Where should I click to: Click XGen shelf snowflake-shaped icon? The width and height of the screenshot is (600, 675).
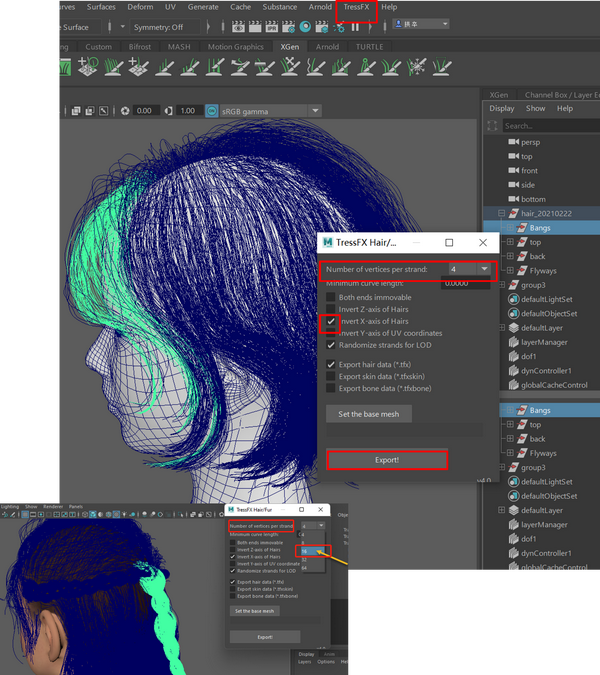(x=417, y=67)
